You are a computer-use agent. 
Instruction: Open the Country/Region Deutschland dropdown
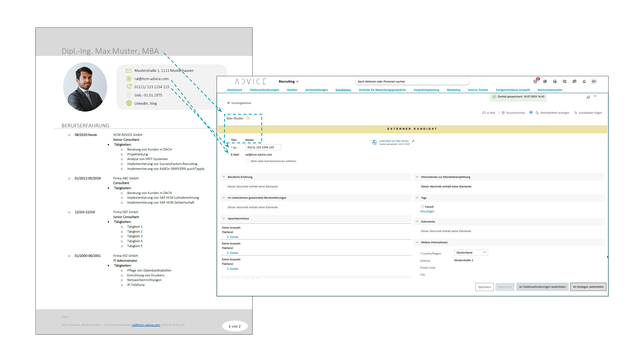pyautogui.click(x=471, y=253)
